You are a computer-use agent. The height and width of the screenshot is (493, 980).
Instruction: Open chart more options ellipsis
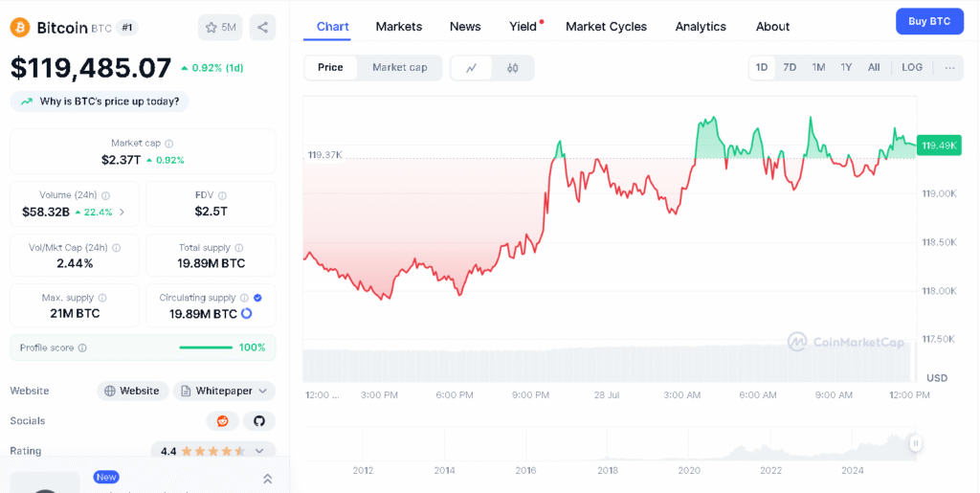click(950, 67)
